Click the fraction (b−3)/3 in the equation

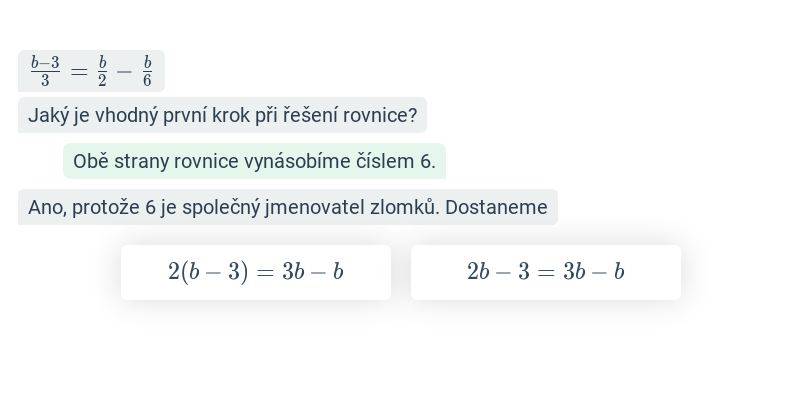click(x=45, y=71)
